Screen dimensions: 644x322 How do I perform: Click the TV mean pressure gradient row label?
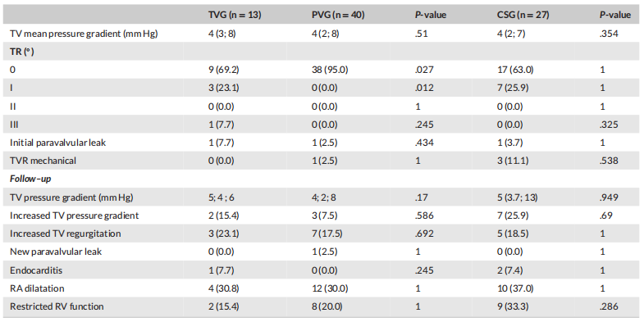(84, 34)
